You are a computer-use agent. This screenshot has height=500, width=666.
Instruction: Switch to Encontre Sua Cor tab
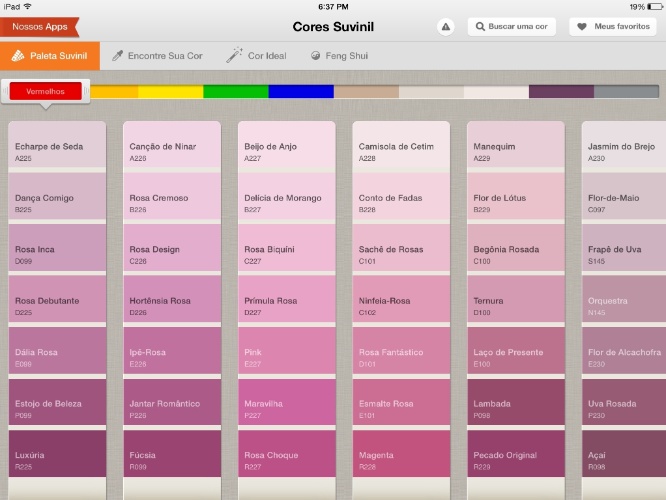click(x=157, y=56)
